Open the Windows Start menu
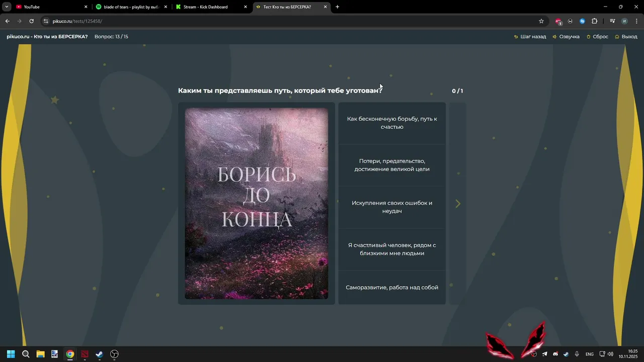Viewport: 644px width, 362px height. tap(11, 354)
